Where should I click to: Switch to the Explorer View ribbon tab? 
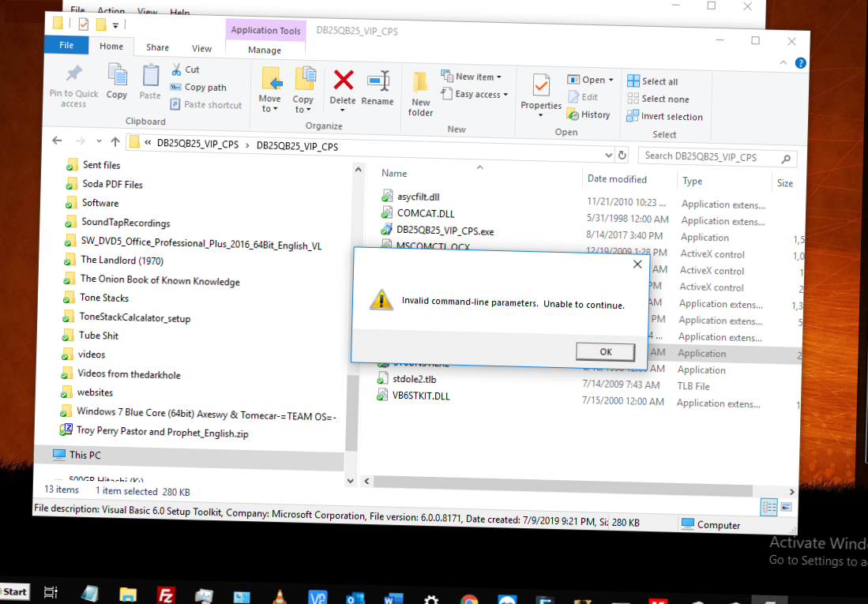pos(201,49)
